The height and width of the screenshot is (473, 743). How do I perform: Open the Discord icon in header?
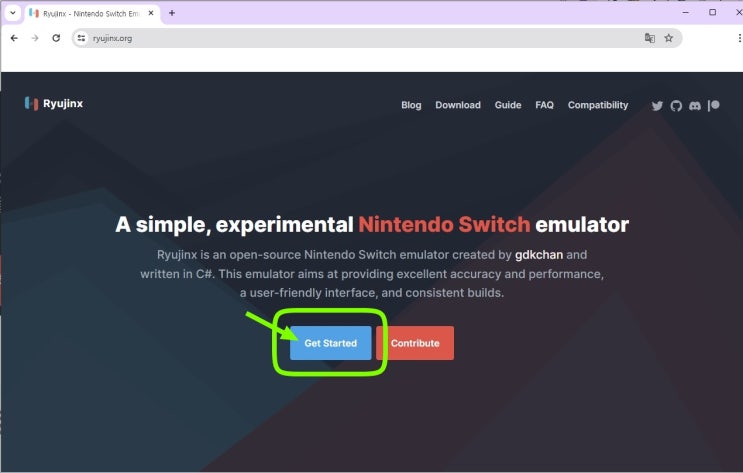[x=695, y=106]
